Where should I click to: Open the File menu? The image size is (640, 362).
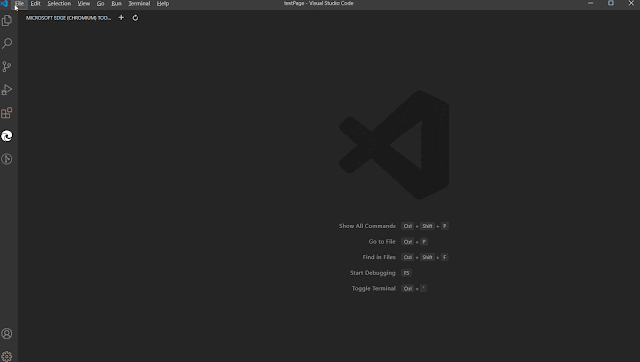click(19, 3)
